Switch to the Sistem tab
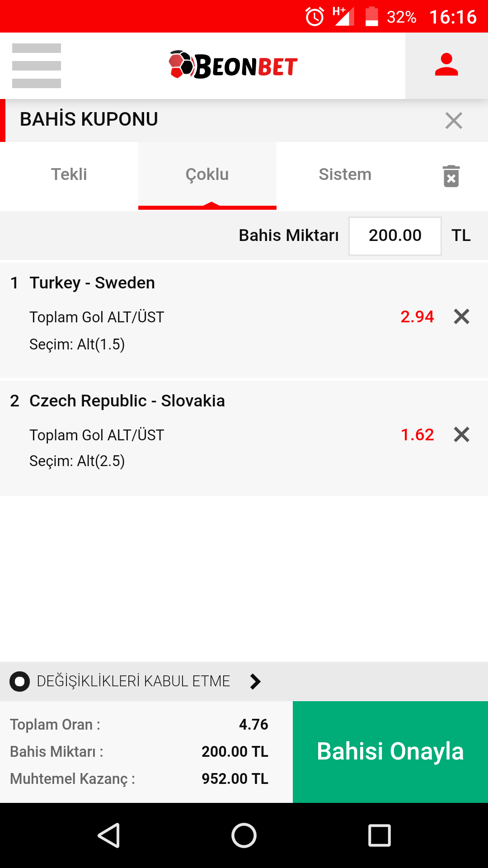Image resolution: width=488 pixels, height=868 pixels. [x=345, y=175]
